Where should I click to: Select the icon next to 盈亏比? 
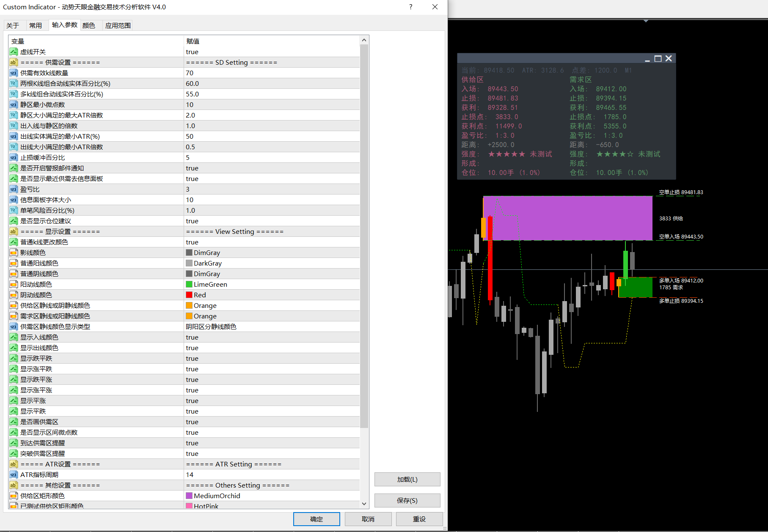[x=14, y=189]
